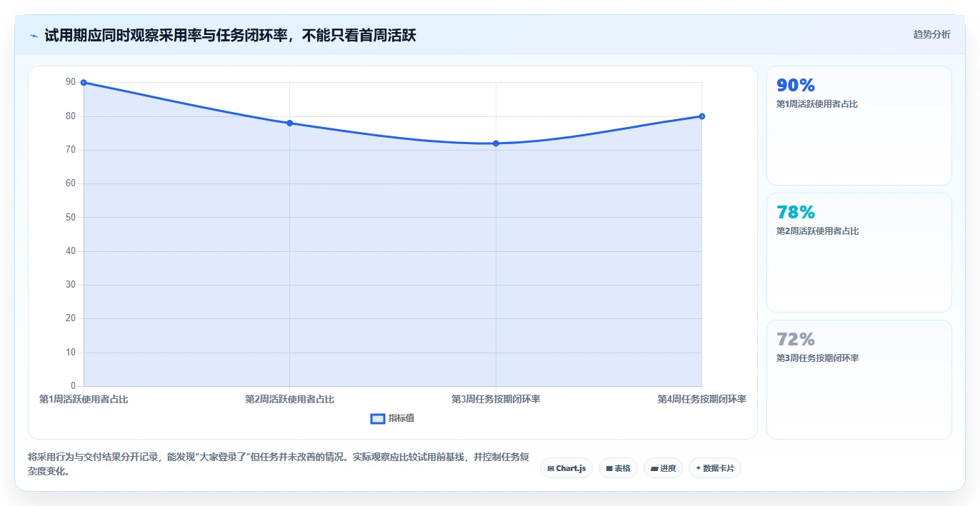The height and width of the screenshot is (506, 980).
Task: Click y-axis value 50
Action: (x=70, y=217)
